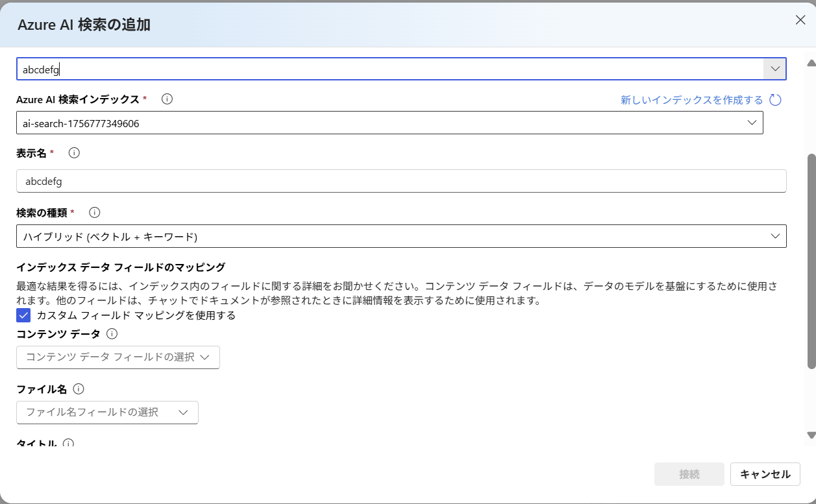
Task: Open ファイル名フィールドの選択 dropdown
Action: [107, 413]
